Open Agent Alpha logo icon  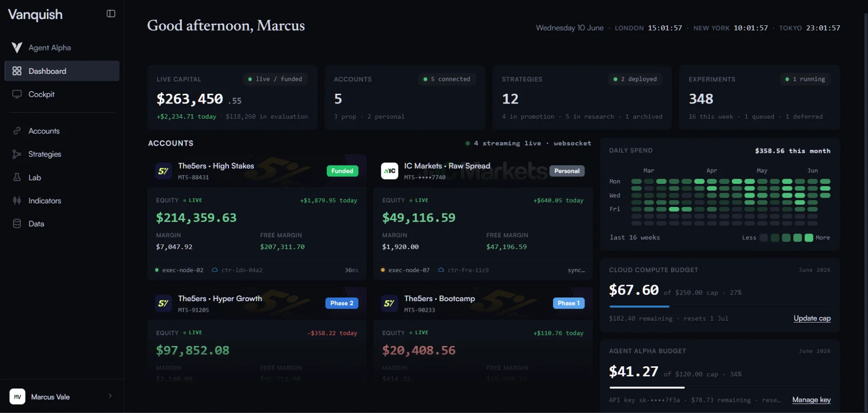point(17,48)
